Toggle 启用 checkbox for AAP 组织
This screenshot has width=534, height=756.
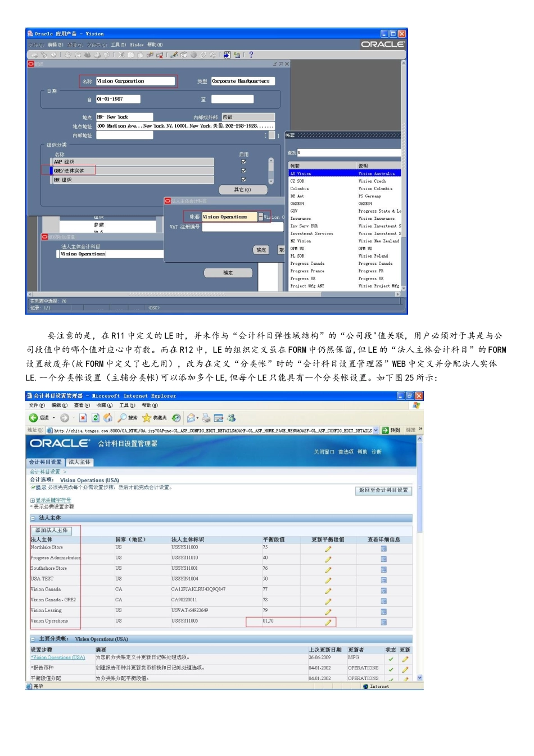243,161
